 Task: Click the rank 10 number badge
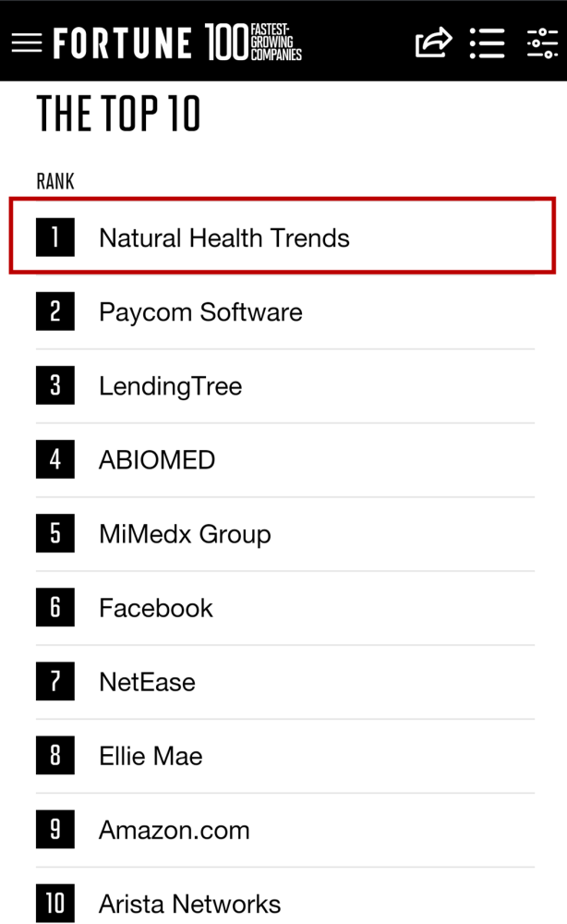point(54,903)
